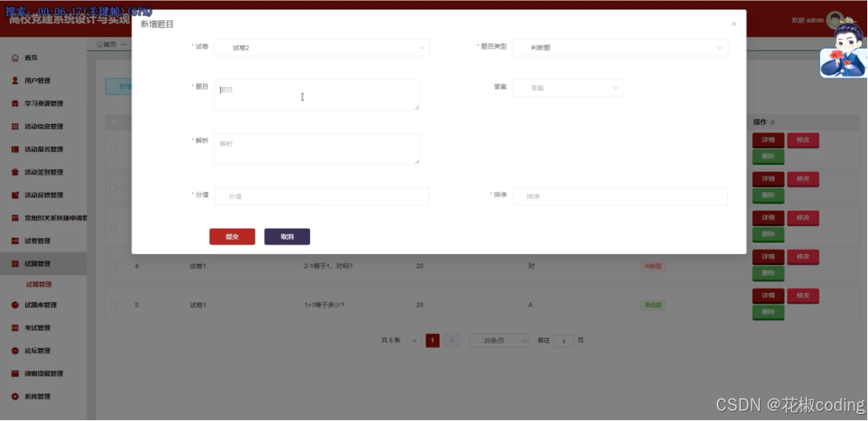868x421 pixels.
Task: Click the 用户管理 user icon in sidebar
Action: tap(15, 81)
